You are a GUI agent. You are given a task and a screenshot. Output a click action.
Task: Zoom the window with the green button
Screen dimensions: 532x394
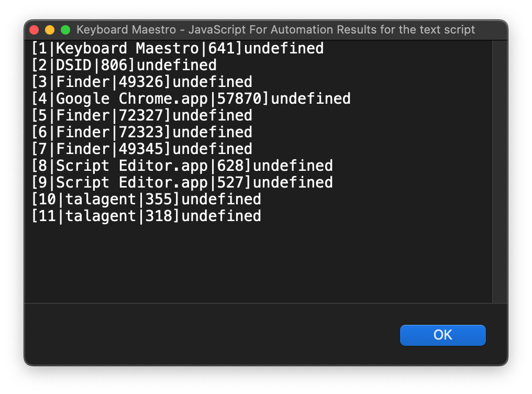(x=65, y=30)
